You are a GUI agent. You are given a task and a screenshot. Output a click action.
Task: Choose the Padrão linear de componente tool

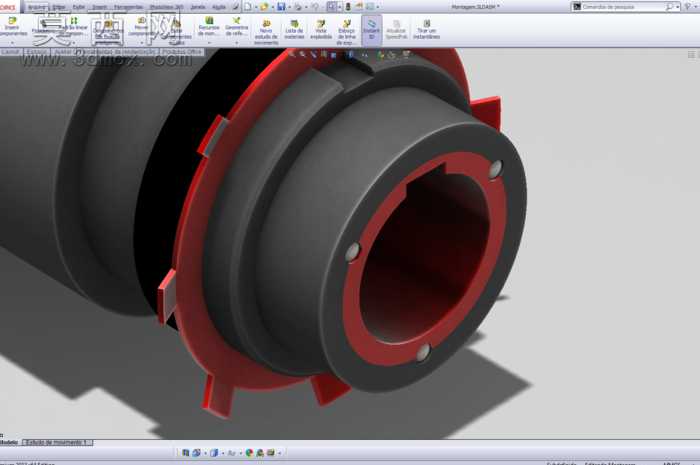pyautogui.click(x=74, y=27)
